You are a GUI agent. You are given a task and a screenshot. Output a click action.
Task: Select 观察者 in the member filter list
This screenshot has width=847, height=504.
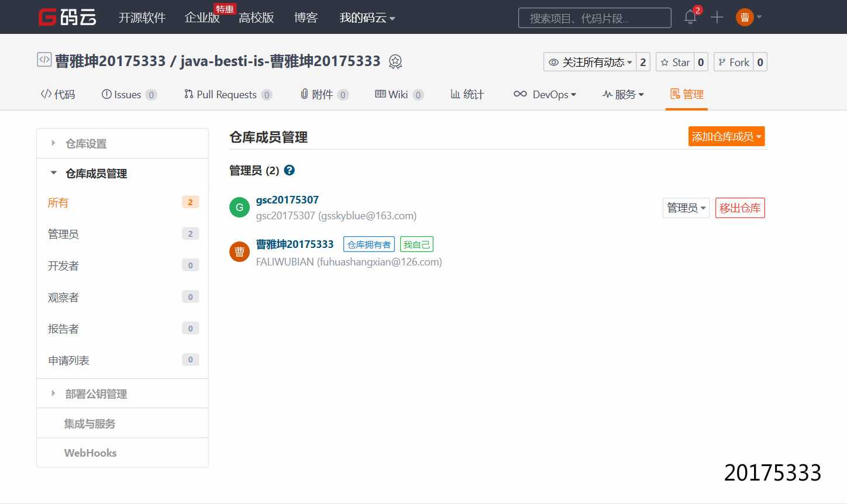(x=123, y=297)
